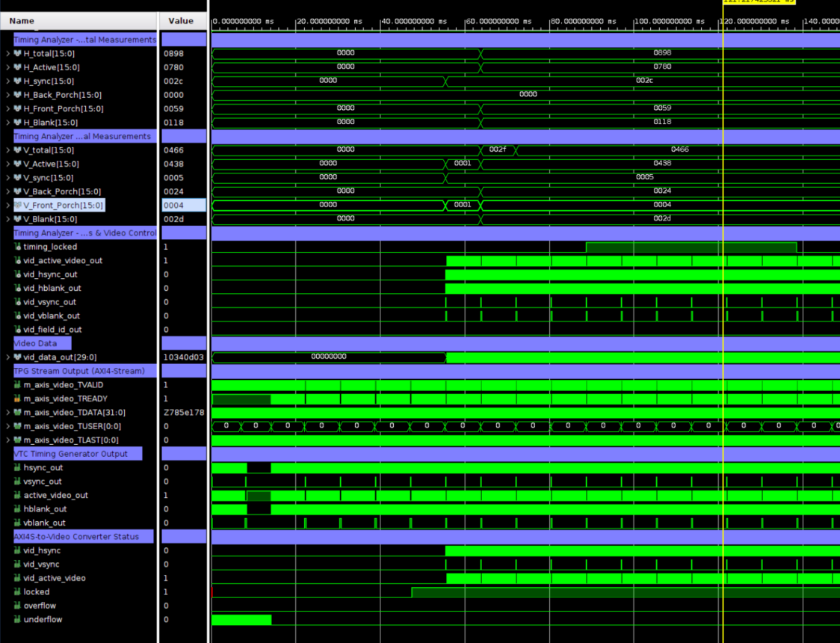This screenshot has width=840, height=643.
Task: Expand the H_total[15:0] bus
Action: (x=7, y=54)
